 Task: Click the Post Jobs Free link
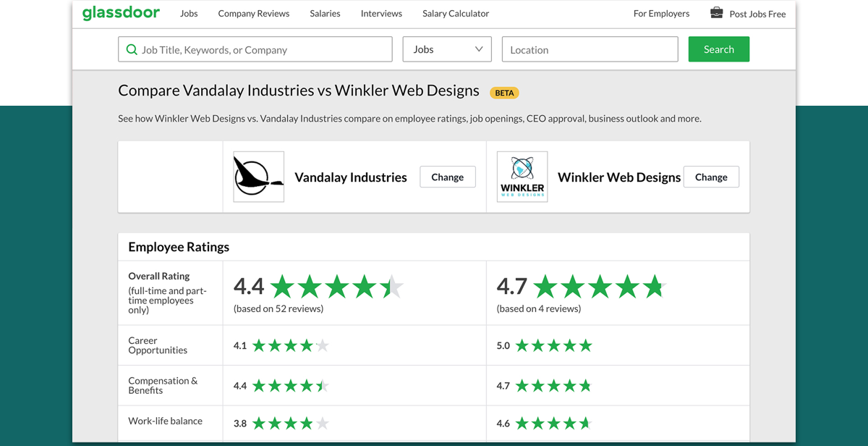(x=757, y=14)
